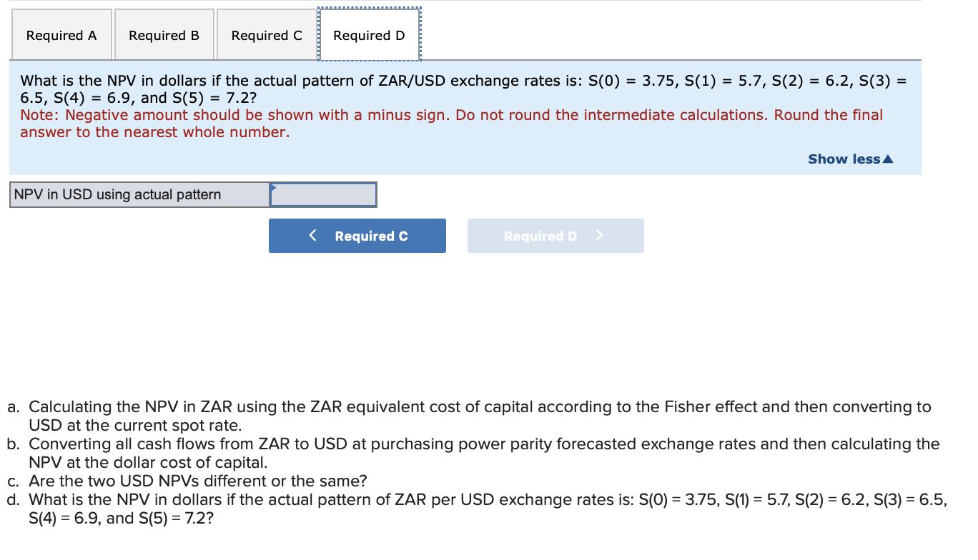
Task: Click the left chevron on Required C button
Action: (x=312, y=235)
